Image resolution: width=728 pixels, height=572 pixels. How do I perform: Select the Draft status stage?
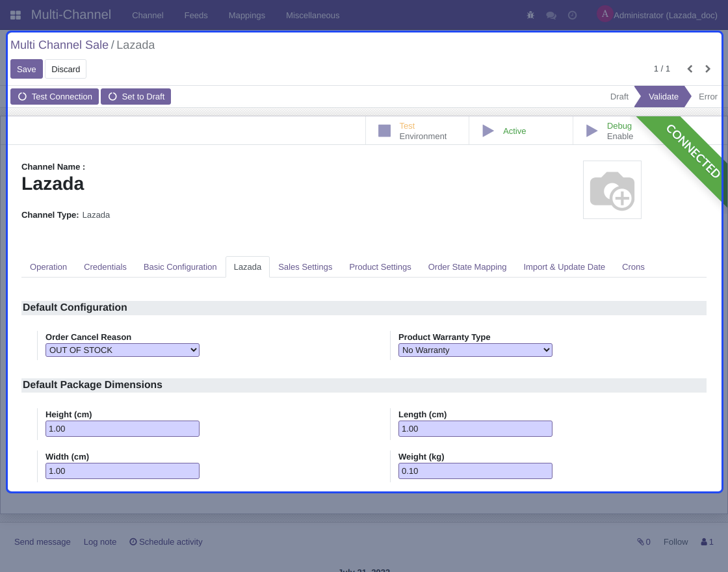pos(619,97)
